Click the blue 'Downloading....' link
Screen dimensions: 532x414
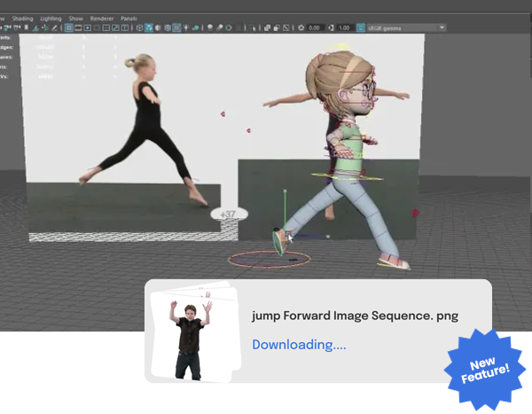point(299,345)
